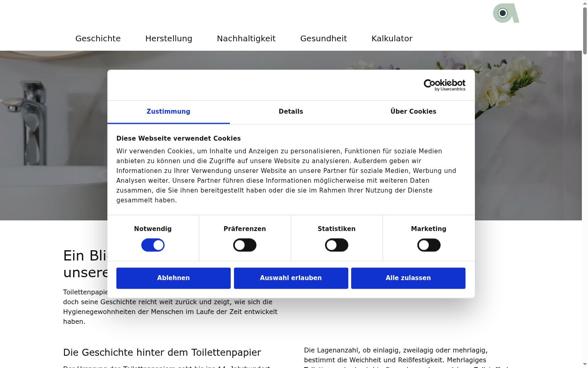Navigate to Gesundheit
Image resolution: width=588 pixels, height=368 pixels.
click(x=323, y=38)
